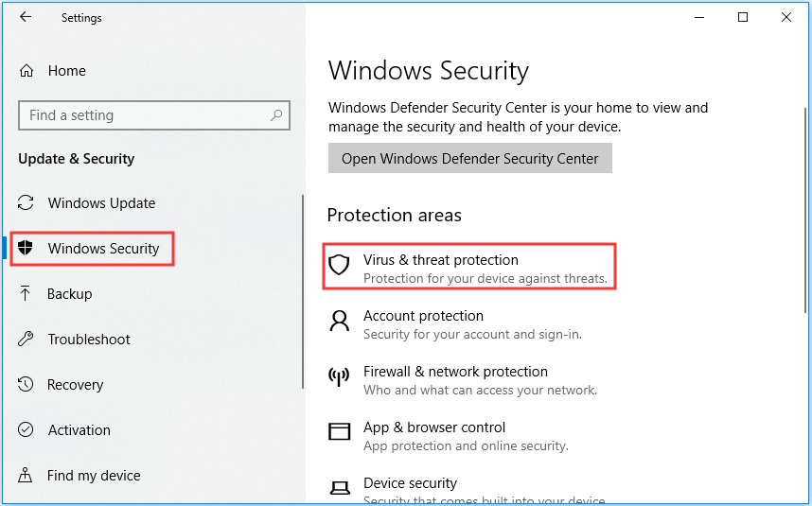Click the Firewall network antenna icon
Viewport: 812px width, 506px height.
click(x=339, y=377)
